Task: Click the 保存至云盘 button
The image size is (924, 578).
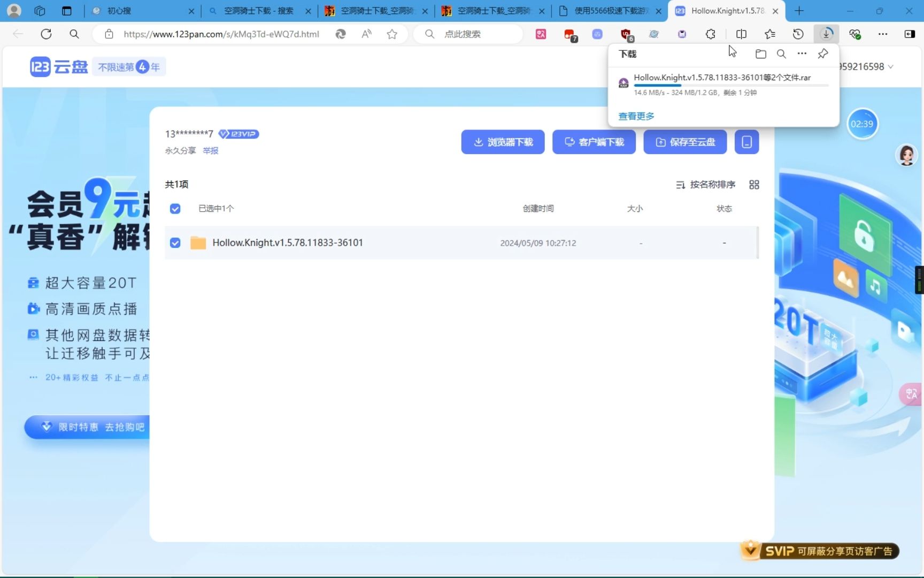Action: 685,142
